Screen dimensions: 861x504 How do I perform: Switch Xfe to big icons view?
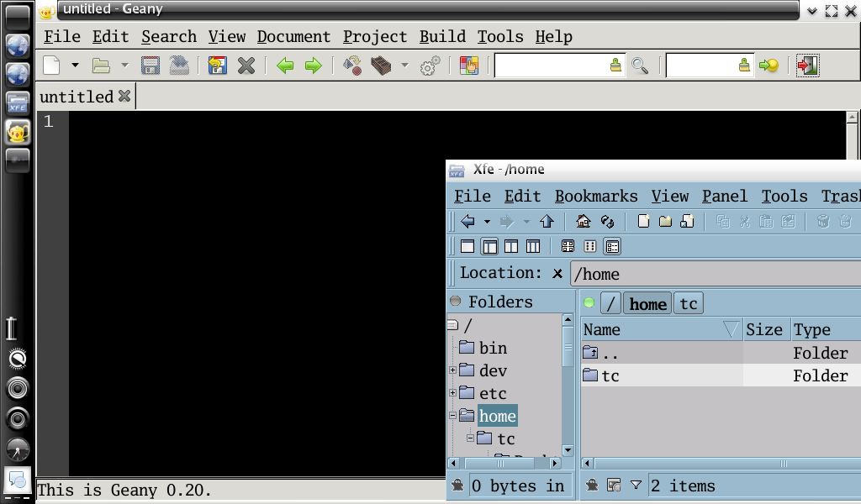pyautogui.click(x=568, y=247)
